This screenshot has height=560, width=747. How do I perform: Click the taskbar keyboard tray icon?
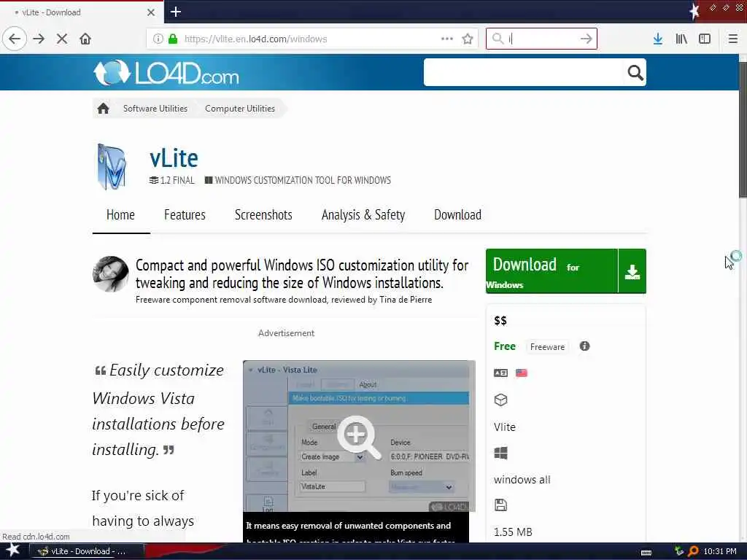646,553
